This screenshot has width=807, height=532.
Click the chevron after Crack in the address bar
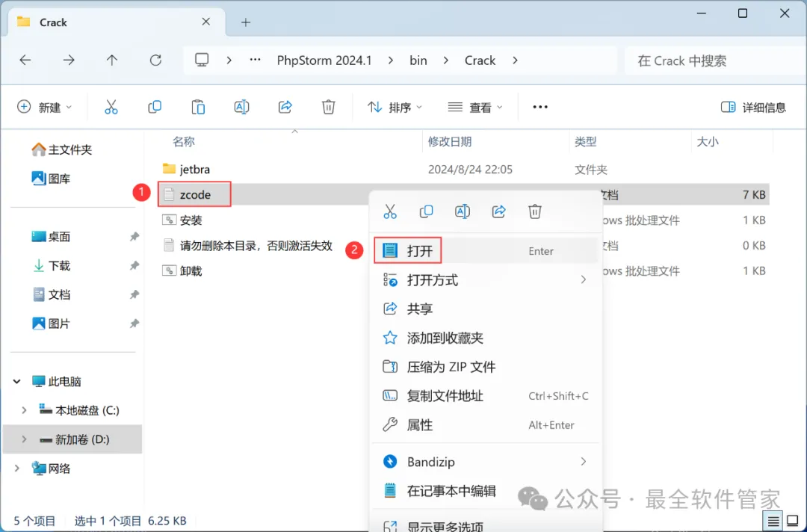[x=515, y=61]
